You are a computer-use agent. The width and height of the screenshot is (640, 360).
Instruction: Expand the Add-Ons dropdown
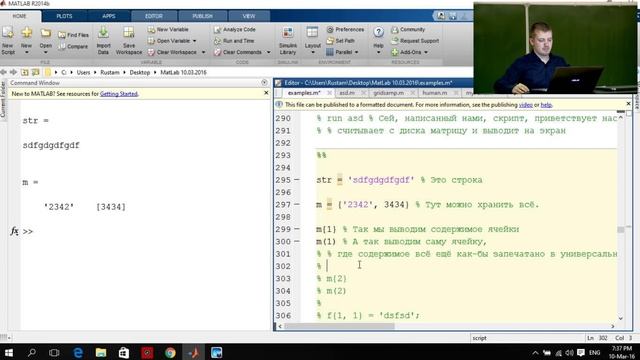pos(426,52)
